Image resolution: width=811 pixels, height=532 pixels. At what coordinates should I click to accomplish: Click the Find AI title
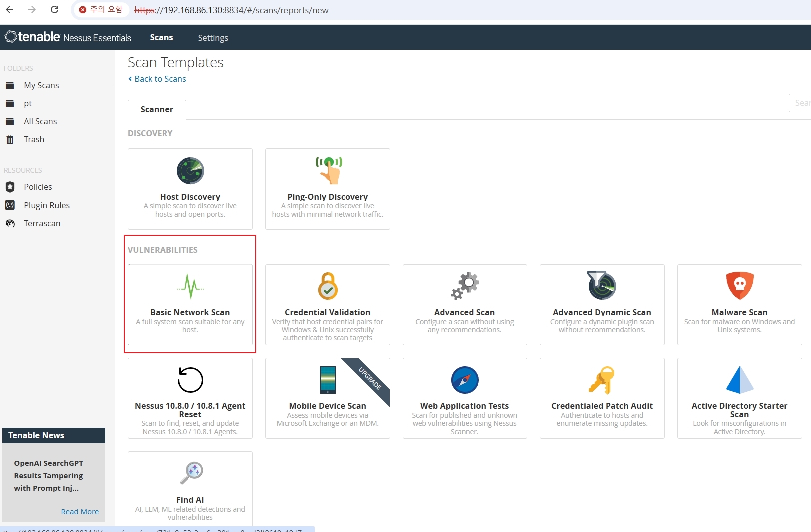190,500
